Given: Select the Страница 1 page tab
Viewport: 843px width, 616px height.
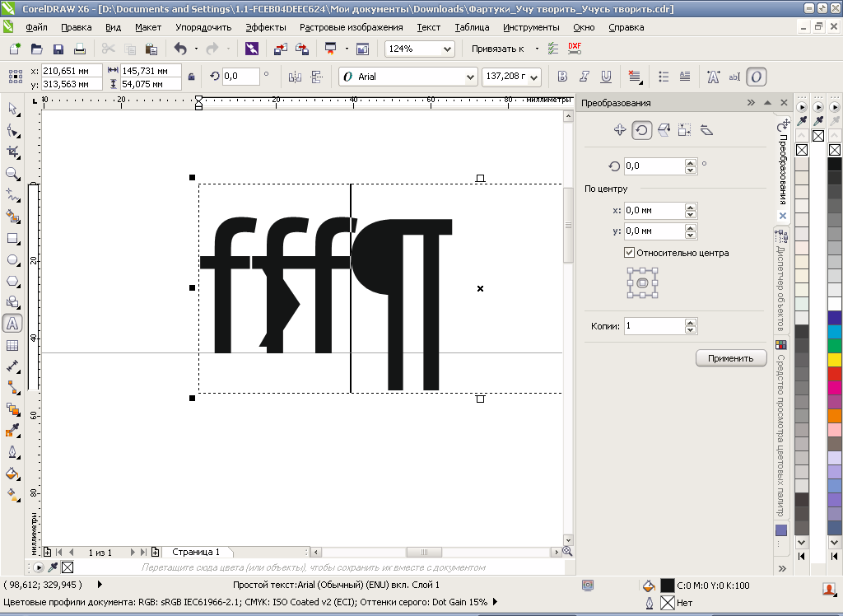Looking at the screenshot, I should coord(196,552).
